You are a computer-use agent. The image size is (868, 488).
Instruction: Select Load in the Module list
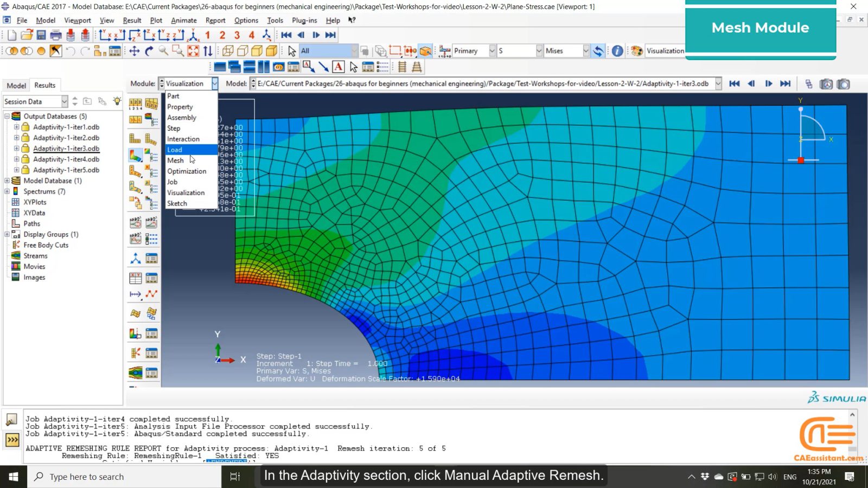(191, 150)
